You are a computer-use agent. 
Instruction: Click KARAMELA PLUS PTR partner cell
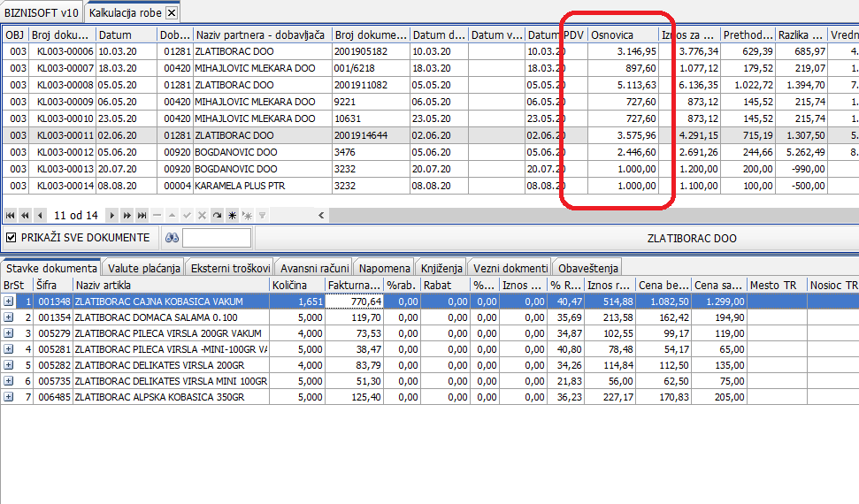click(x=263, y=186)
